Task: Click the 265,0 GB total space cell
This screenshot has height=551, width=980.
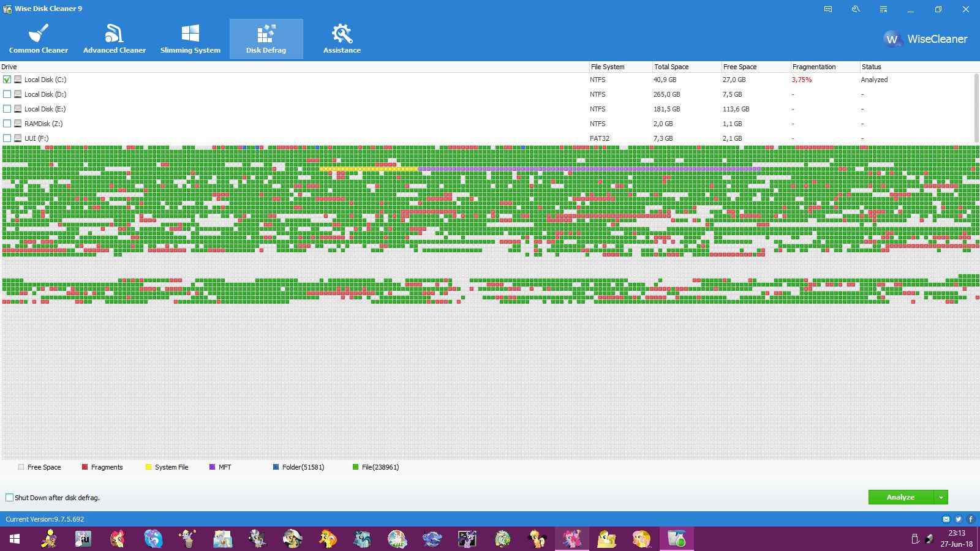Action: coord(667,94)
